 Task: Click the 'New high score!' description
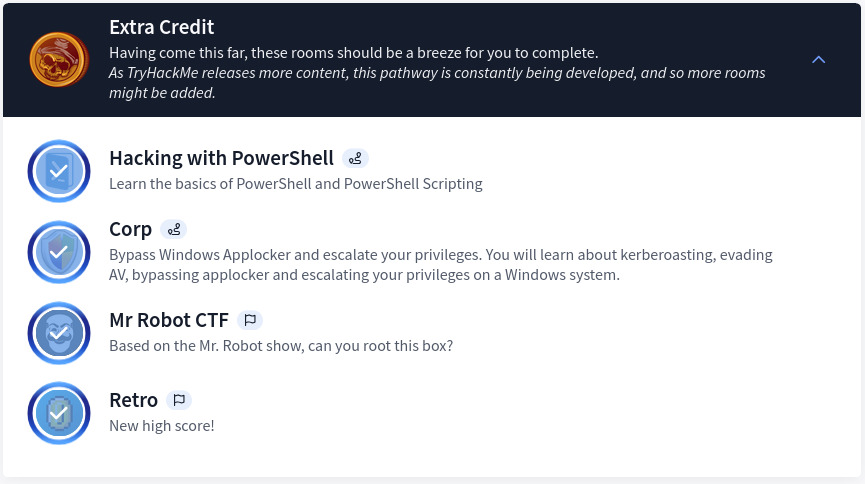coord(161,426)
